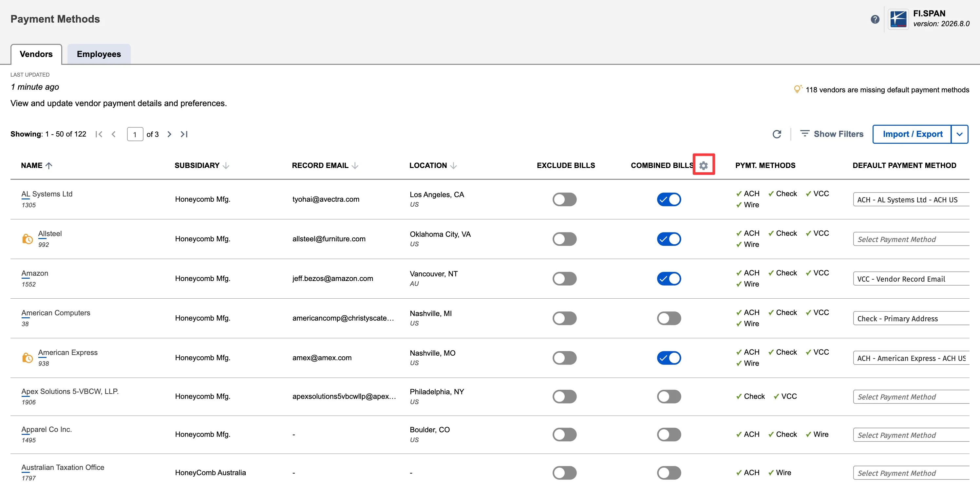
Task: Open the Apparel Co Inc. vendor link
Action: coord(47,429)
